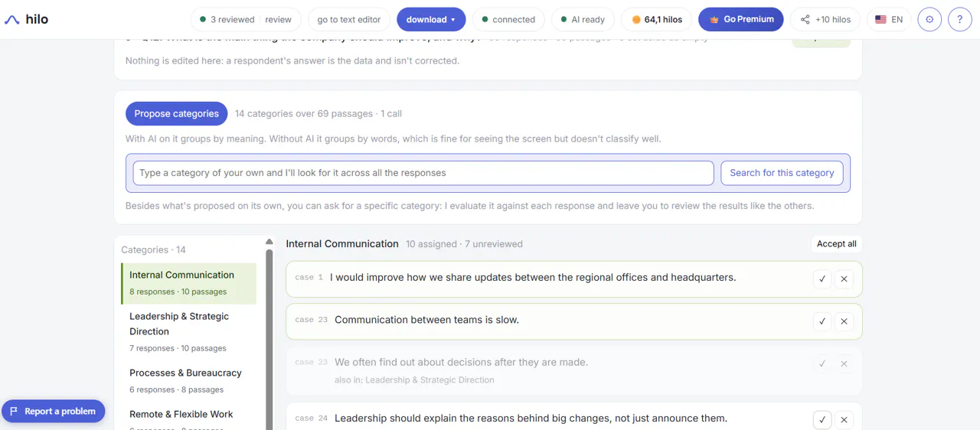The height and width of the screenshot is (430, 980).
Task: Click 'We often find out about decisions' passage
Action: tap(462, 362)
